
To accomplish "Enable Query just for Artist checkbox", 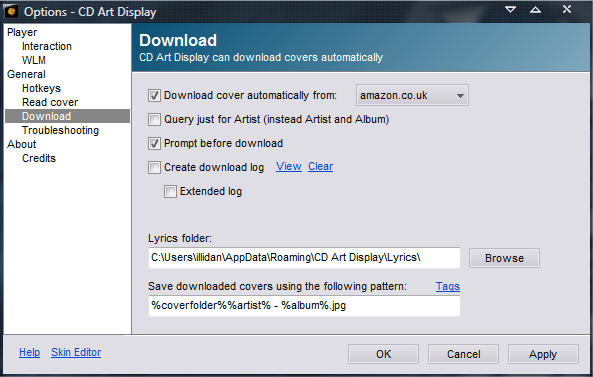I will click(154, 119).
